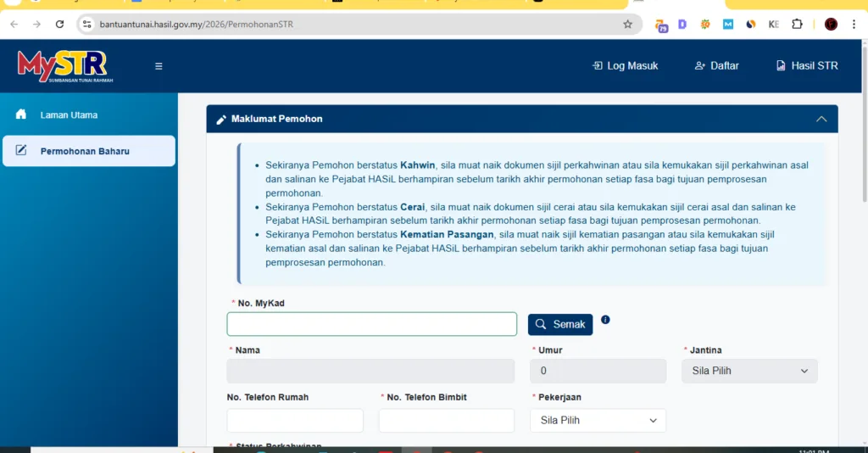868x453 pixels.
Task: Click the info icon beside Semak
Action: click(605, 320)
